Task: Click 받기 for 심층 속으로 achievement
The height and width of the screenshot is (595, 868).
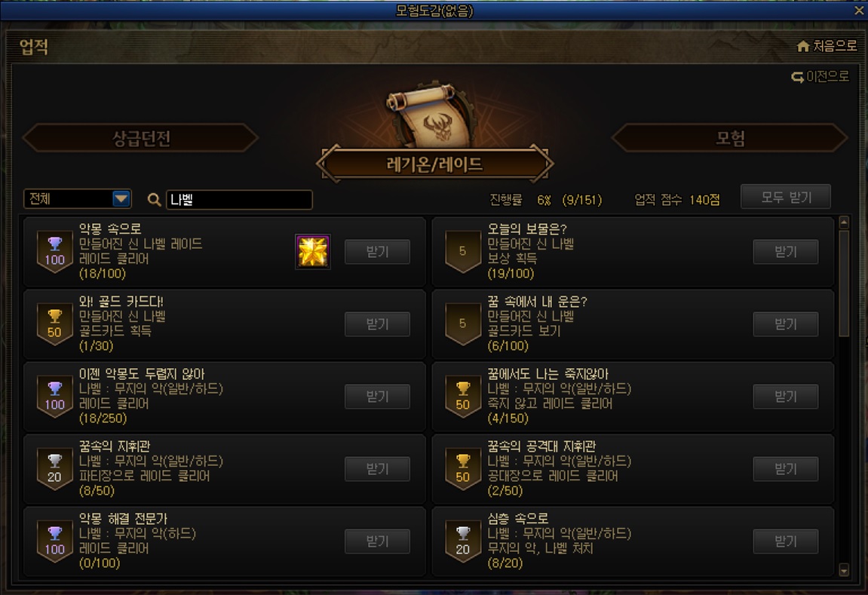Action: tap(786, 541)
